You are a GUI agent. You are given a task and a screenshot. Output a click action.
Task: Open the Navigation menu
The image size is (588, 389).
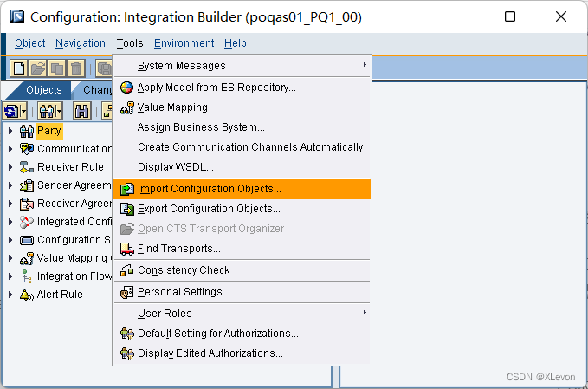[x=81, y=43]
